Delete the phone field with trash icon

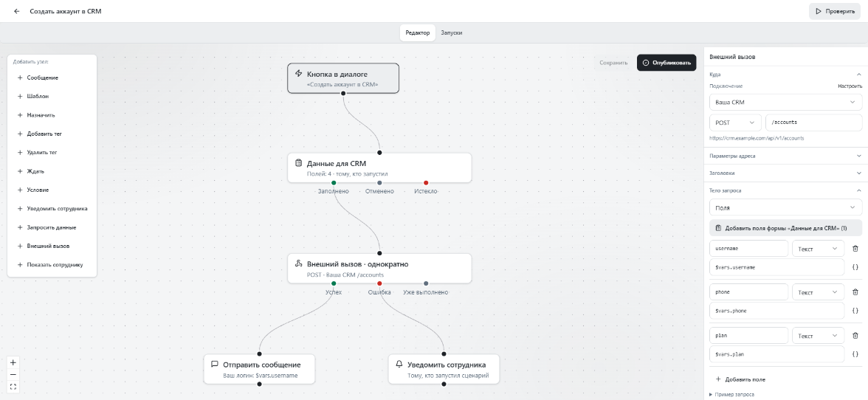[855, 292]
